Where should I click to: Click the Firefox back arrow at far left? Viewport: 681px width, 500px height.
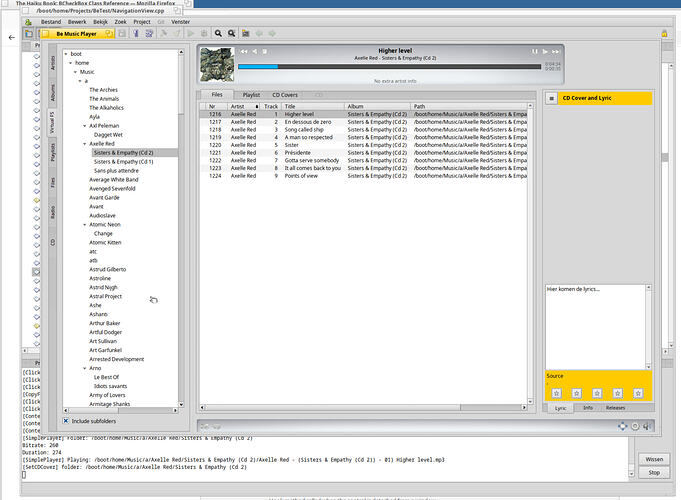click(12, 37)
